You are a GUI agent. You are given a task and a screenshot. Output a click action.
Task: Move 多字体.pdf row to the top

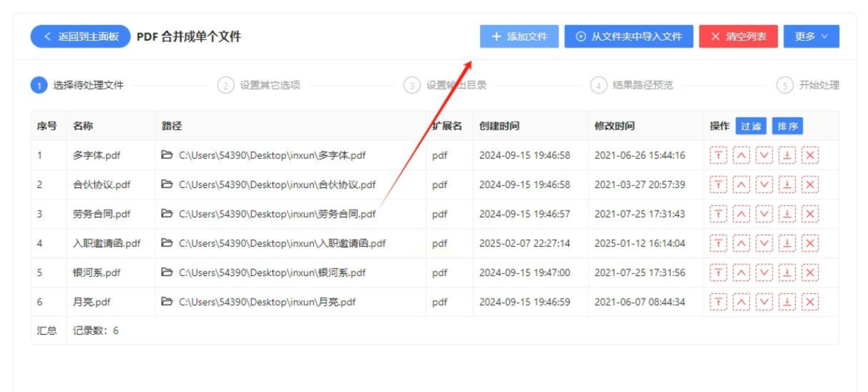tap(718, 155)
